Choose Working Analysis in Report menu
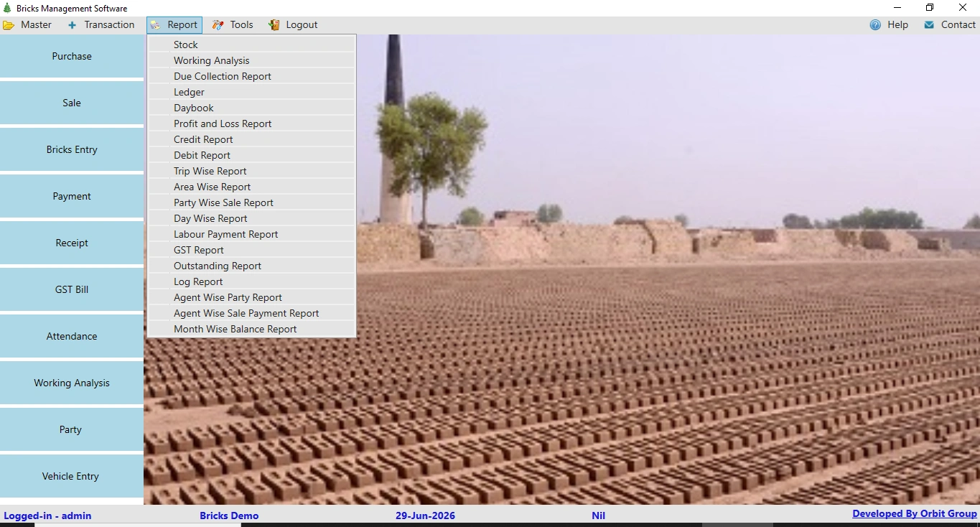980x527 pixels. (251, 60)
